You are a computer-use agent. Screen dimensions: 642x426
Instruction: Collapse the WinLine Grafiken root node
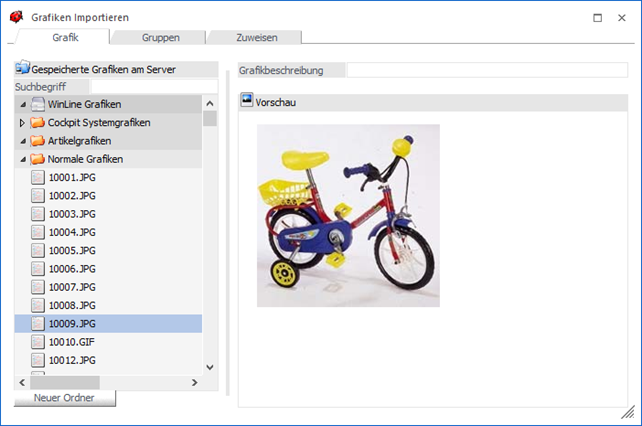coord(23,105)
